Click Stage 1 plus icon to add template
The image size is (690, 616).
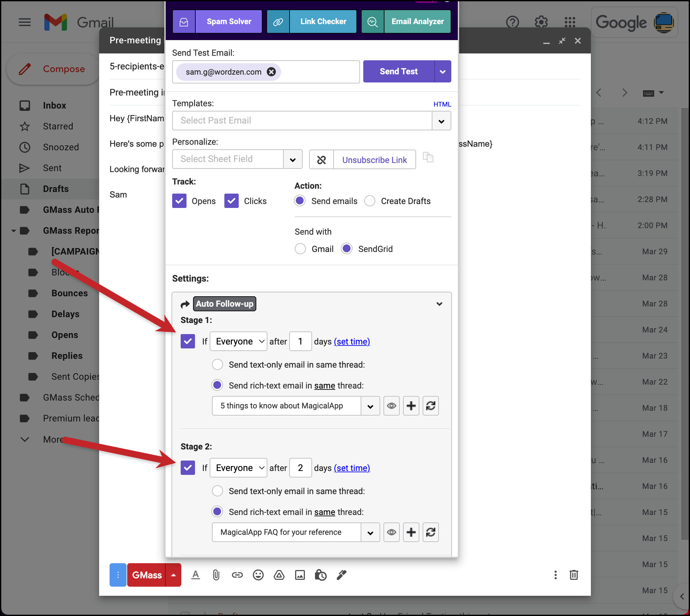411,406
